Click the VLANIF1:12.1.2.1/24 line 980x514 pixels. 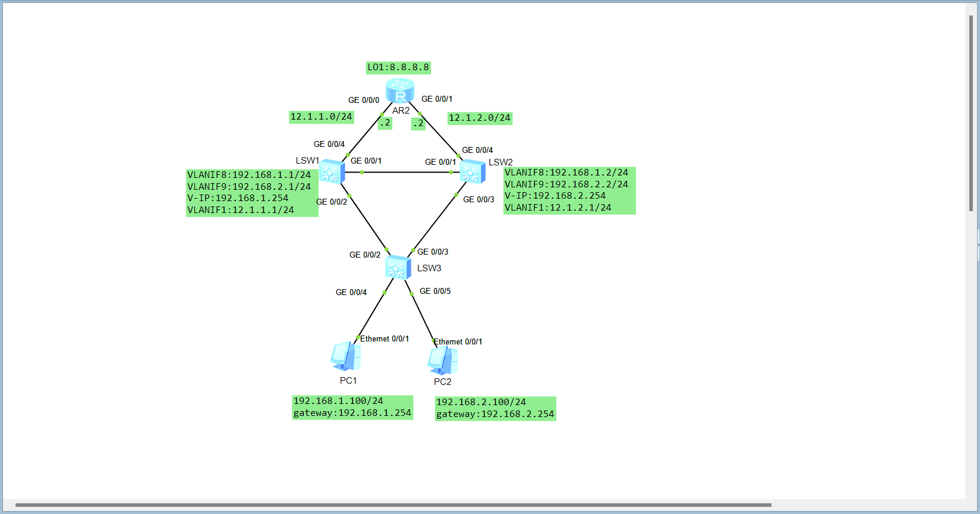point(558,208)
